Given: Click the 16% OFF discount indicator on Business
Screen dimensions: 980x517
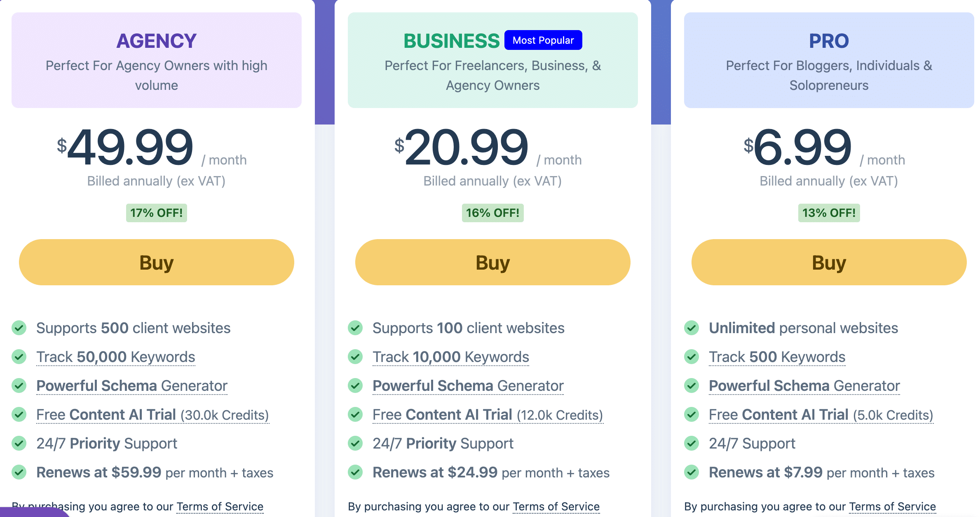Looking at the screenshot, I should [x=492, y=213].
